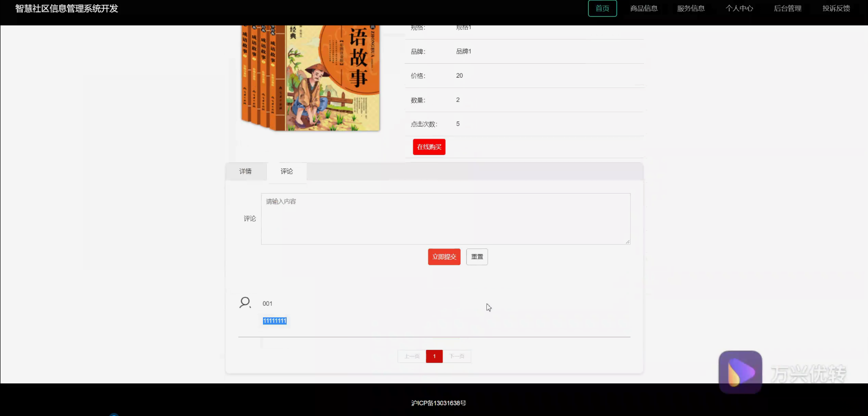Go to the previous page with 上一页
Viewport: 868px width, 416px height.
pyautogui.click(x=412, y=356)
